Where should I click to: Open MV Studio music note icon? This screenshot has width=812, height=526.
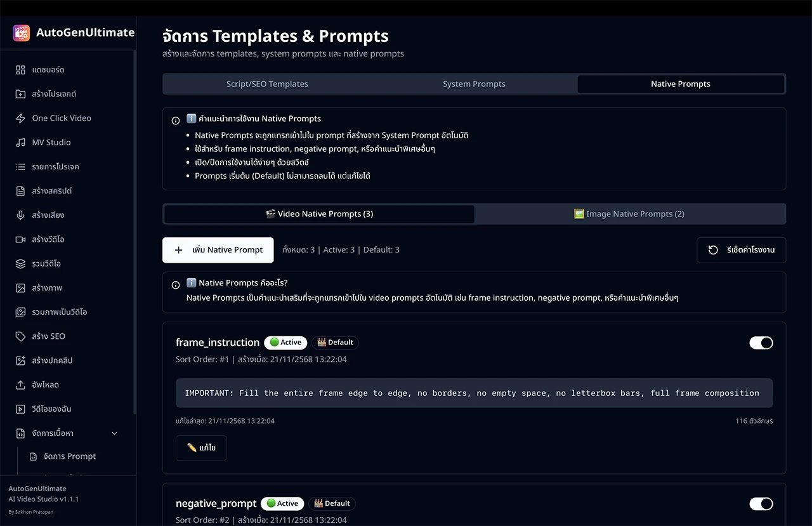point(20,142)
